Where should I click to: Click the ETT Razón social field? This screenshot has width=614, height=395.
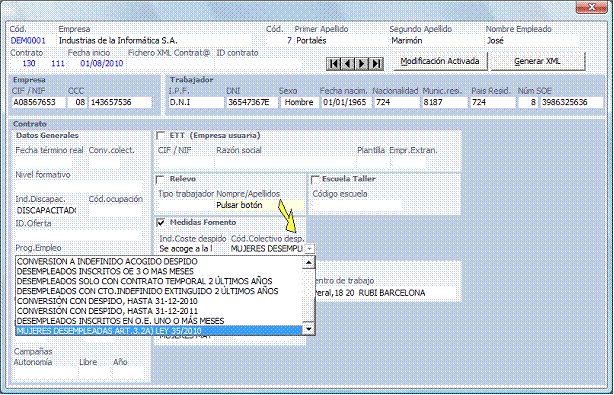[285, 161]
